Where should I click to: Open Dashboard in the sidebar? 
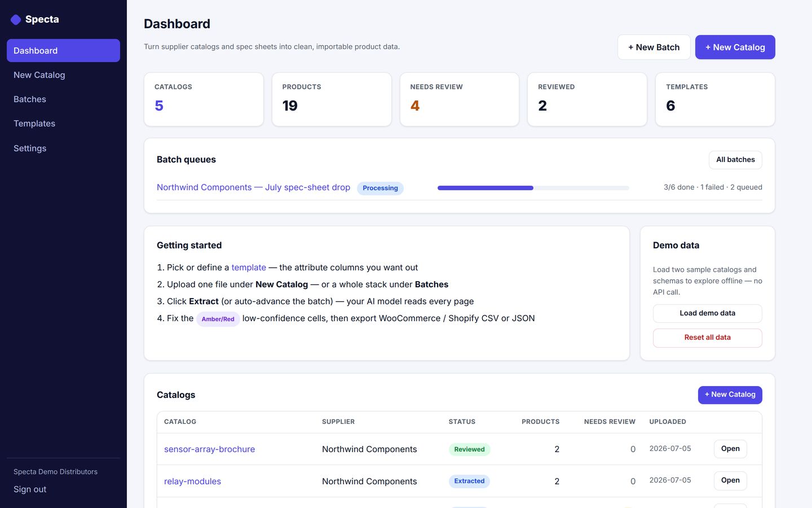click(x=63, y=50)
